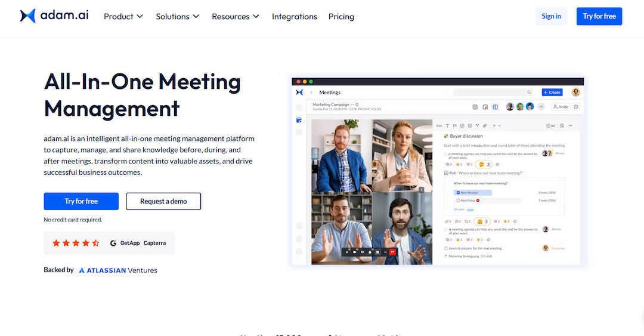Check the Next Friday poll option

point(457,201)
